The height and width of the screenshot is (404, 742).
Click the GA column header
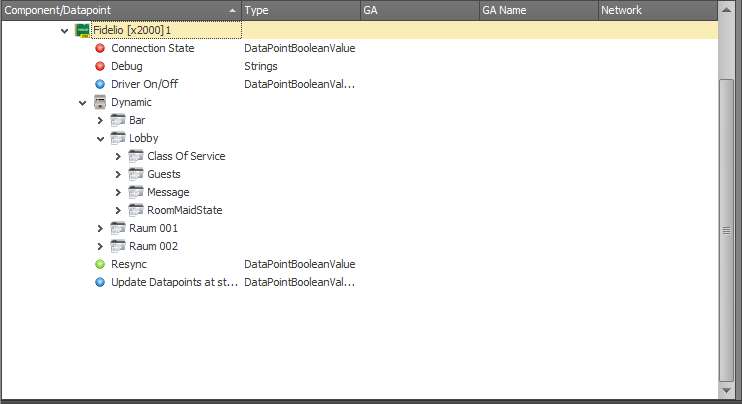[420, 10]
